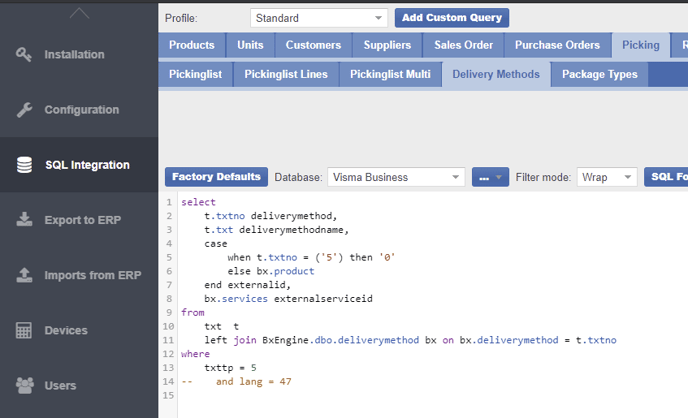Switch to the Customers tab
Image resolution: width=688 pixels, height=418 pixels.
[313, 45]
